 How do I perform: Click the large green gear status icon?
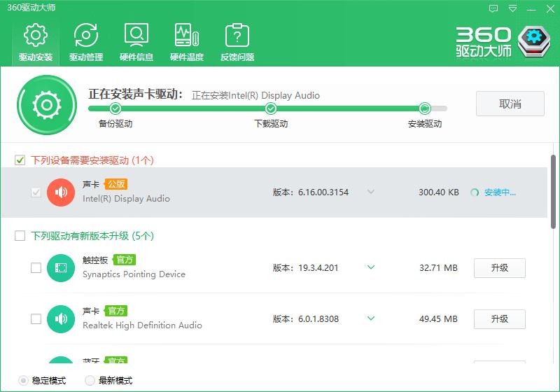click(47, 105)
